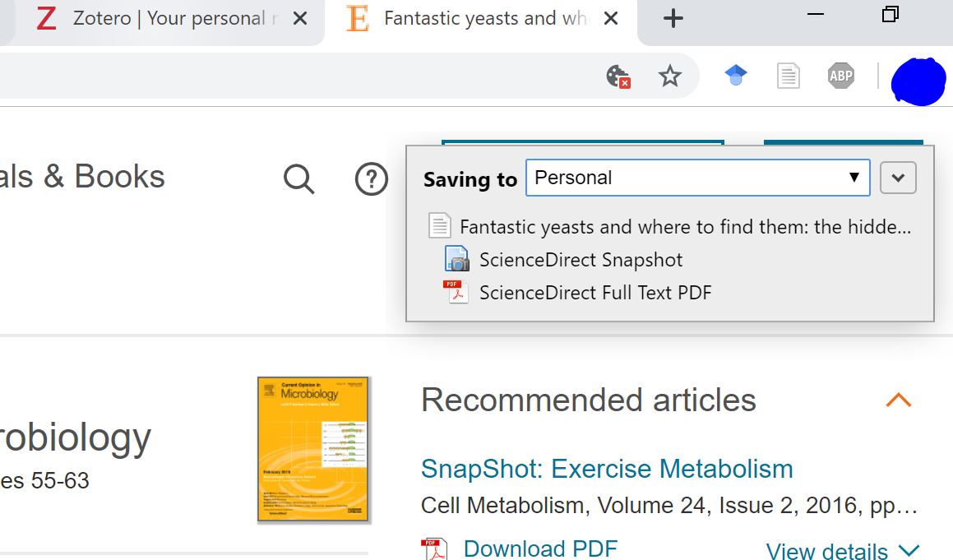
Task: Open SnapShot: Exercise Metabolism article link
Action: (607, 469)
